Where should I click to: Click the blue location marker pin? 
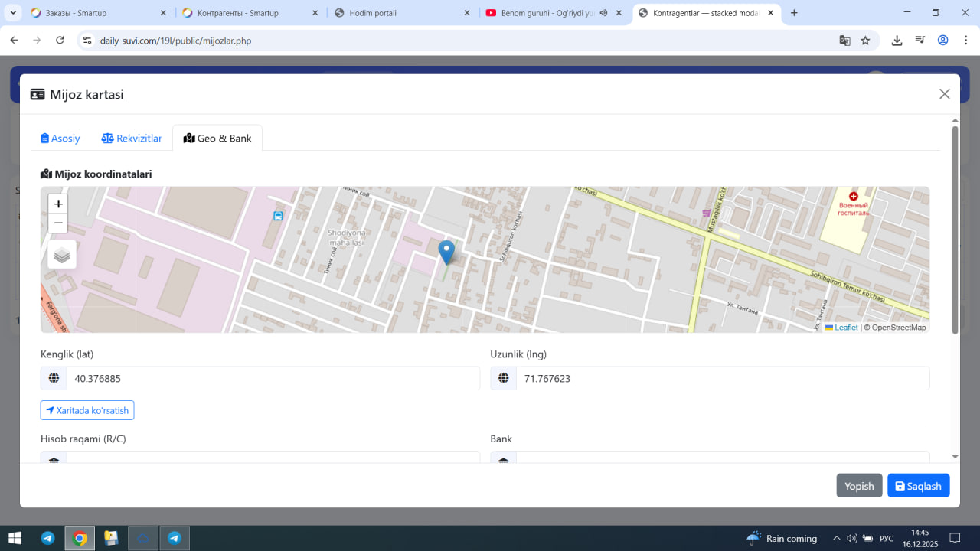click(446, 252)
